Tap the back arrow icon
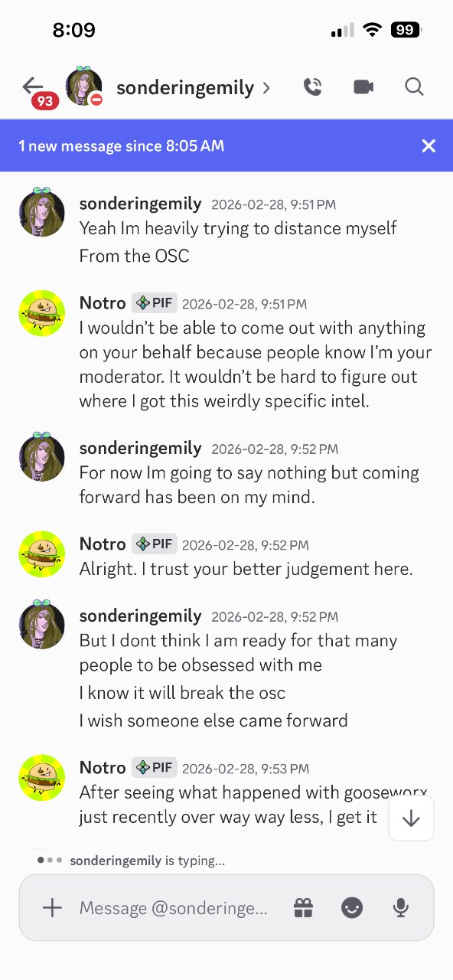The height and width of the screenshot is (980, 453). click(x=32, y=85)
